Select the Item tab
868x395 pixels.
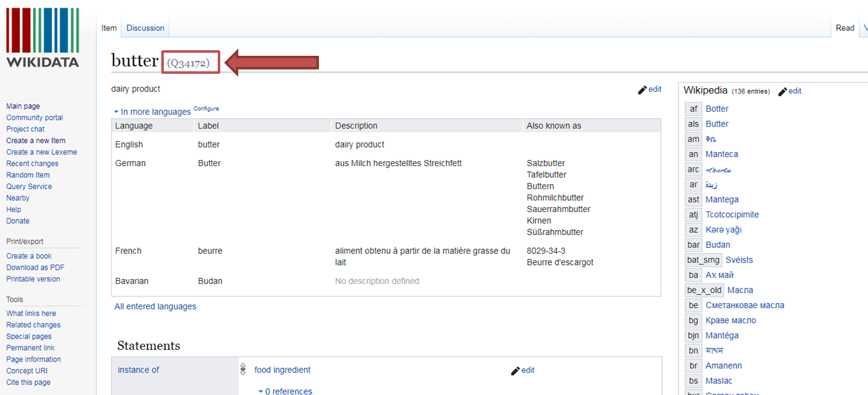pos(109,28)
